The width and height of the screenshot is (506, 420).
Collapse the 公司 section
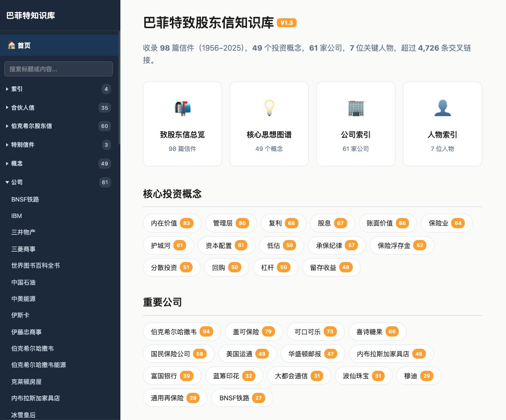[x=16, y=182]
